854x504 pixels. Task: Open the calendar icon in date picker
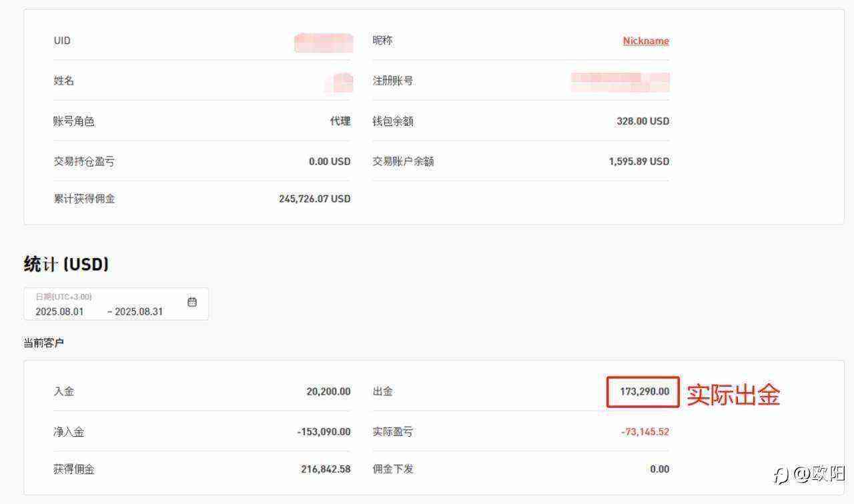(x=192, y=302)
